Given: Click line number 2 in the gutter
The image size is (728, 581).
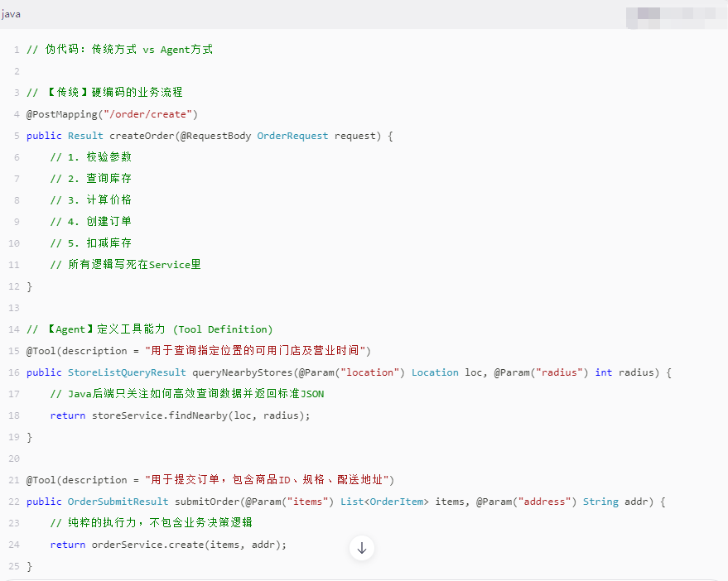Looking at the screenshot, I should (x=17, y=71).
